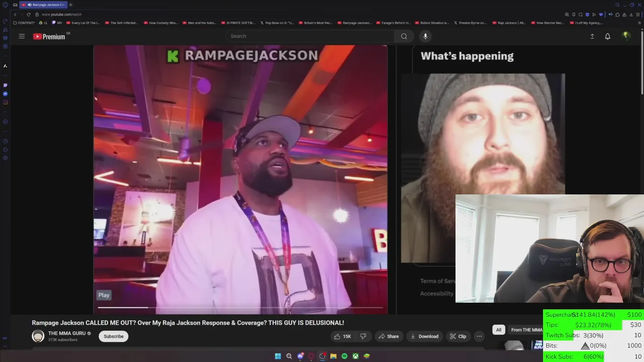This screenshot has width=644, height=362.
Task: Click the browser downloads arrow icon
Action: pyautogui.click(x=631, y=15)
